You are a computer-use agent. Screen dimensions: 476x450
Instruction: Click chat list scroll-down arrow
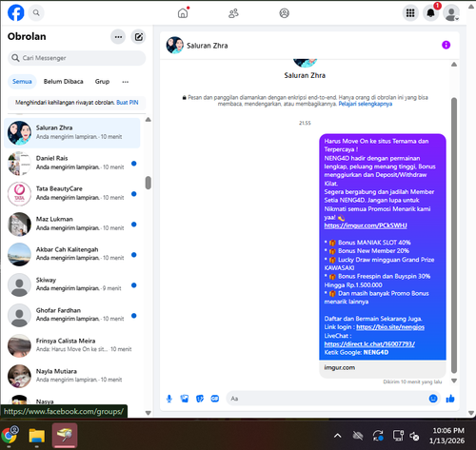click(148, 413)
